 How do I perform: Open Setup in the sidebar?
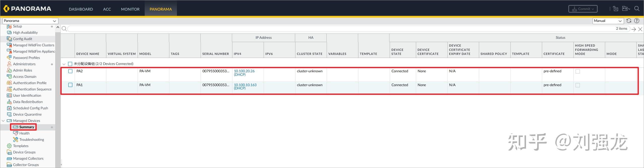coord(17,26)
